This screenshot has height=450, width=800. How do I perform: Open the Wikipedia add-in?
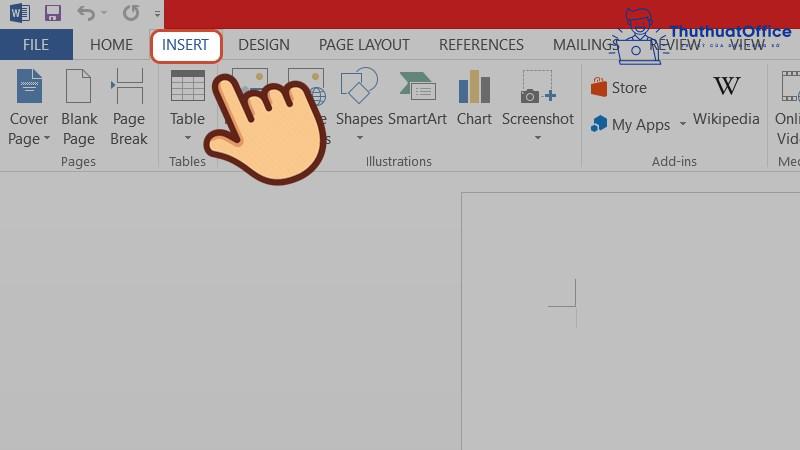point(726,99)
